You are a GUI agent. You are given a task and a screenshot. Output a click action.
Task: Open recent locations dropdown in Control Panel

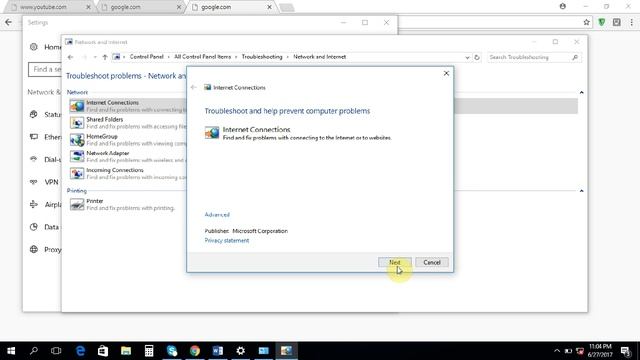pos(95,57)
